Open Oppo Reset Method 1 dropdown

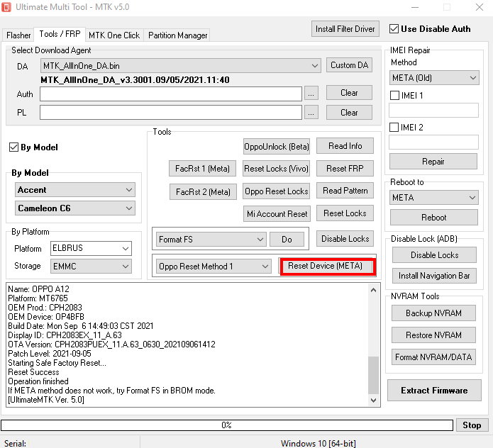[x=214, y=266]
